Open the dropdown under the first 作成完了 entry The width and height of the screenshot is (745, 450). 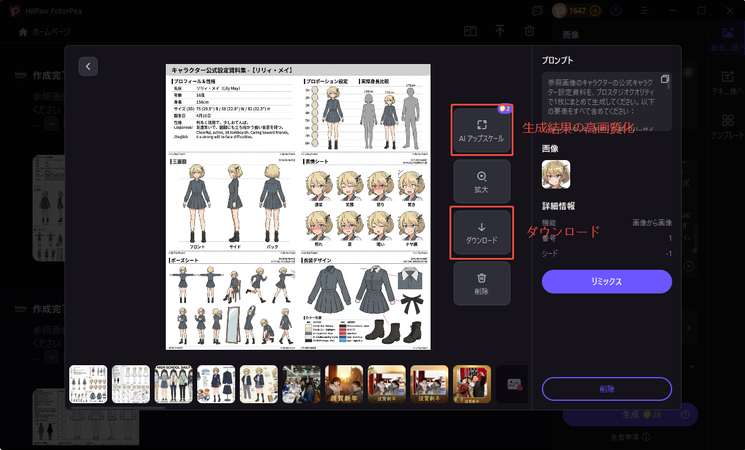[51, 124]
